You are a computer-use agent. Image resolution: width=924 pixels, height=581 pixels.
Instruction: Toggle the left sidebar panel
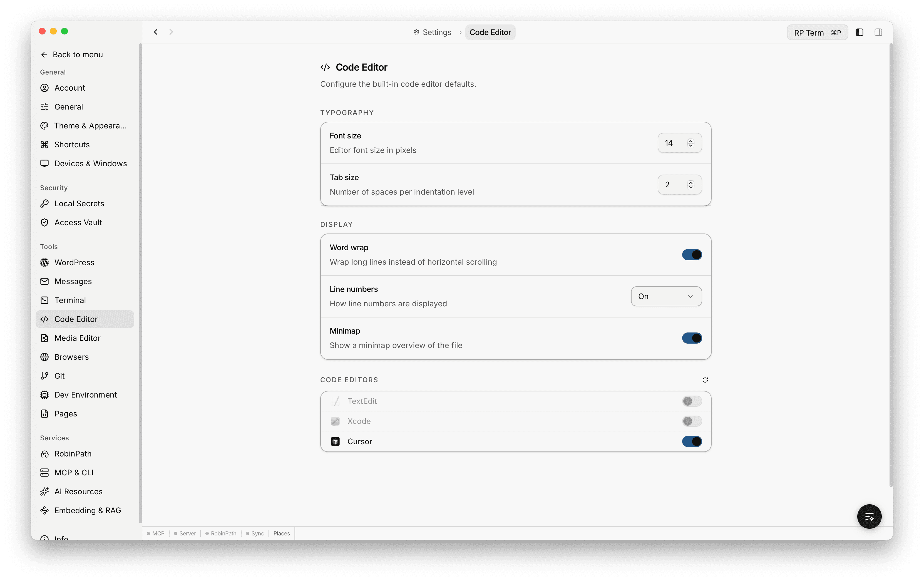pos(859,32)
